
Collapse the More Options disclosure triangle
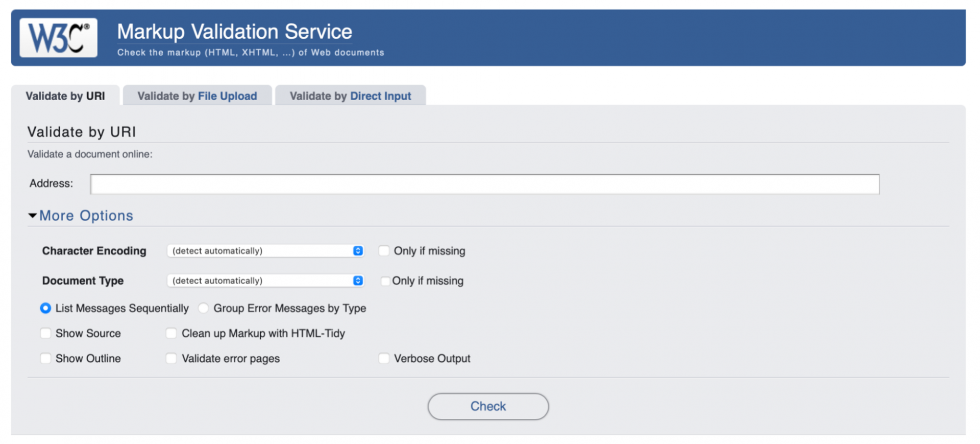pyautogui.click(x=32, y=216)
